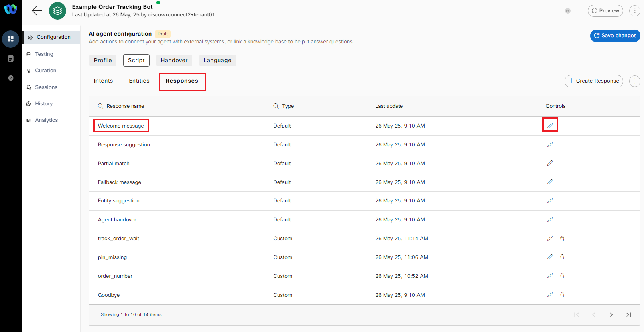Delete the order_number response
The height and width of the screenshot is (332, 644).
tap(562, 276)
